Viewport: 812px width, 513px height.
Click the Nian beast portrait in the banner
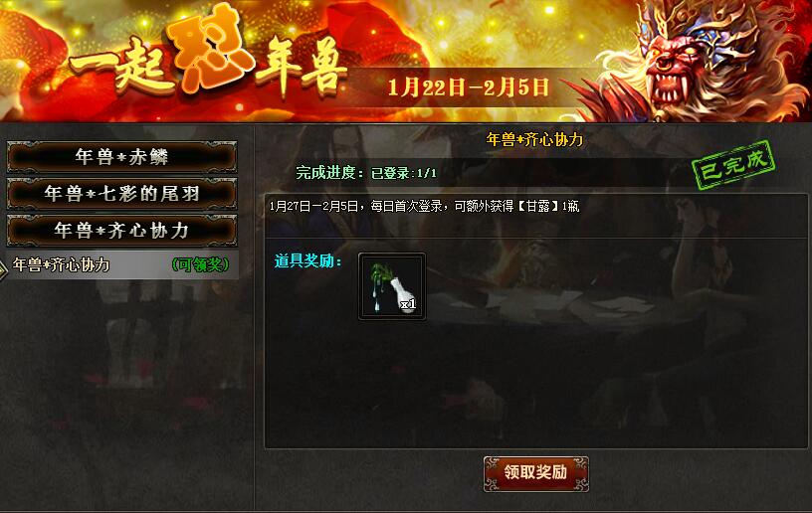[702, 62]
